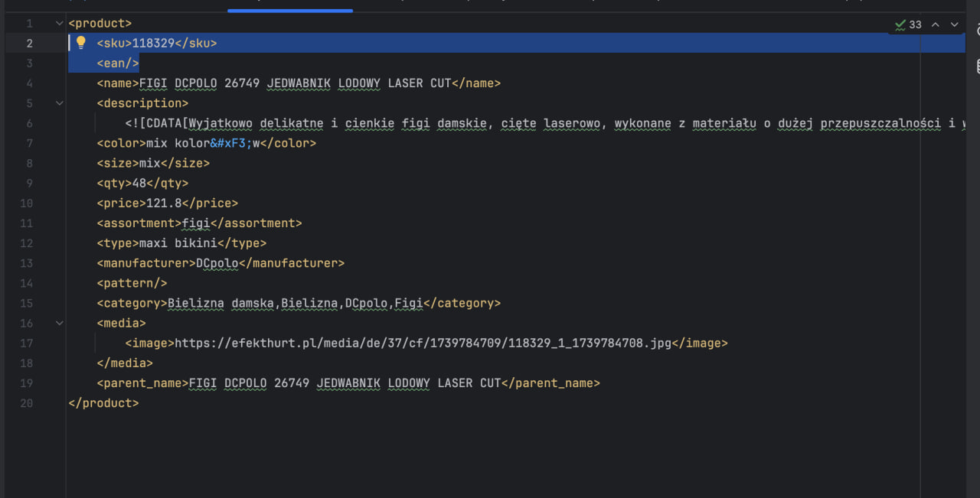
Task: Open the inspections widget showing 33 typos
Action: tap(909, 24)
